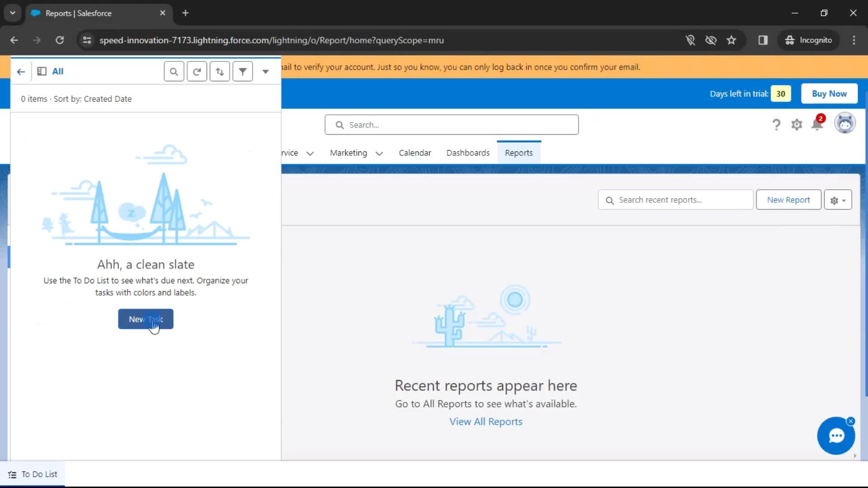868x488 pixels.
Task: Click the global Search field
Action: tap(452, 125)
